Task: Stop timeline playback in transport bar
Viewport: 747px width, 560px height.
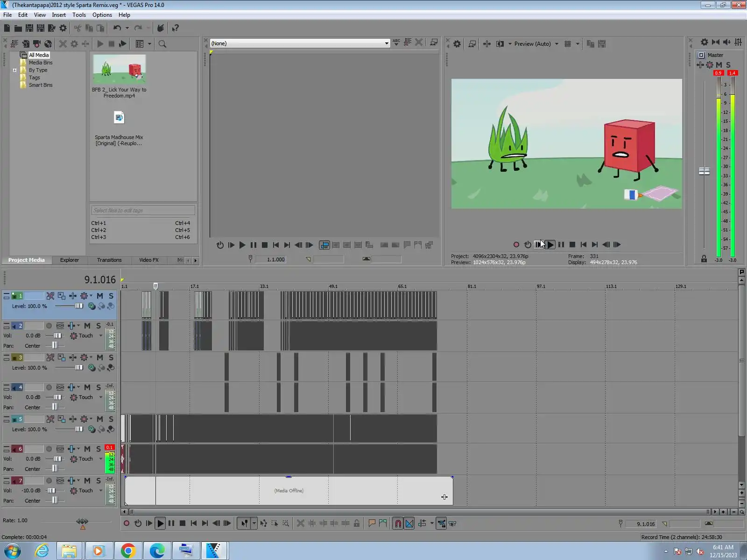Action: pos(183,524)
